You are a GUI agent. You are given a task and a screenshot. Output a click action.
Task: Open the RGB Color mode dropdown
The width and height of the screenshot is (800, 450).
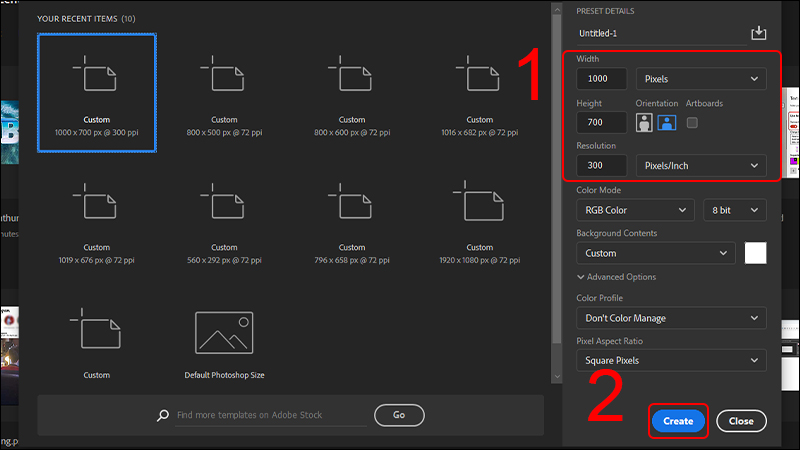[635, 210]
